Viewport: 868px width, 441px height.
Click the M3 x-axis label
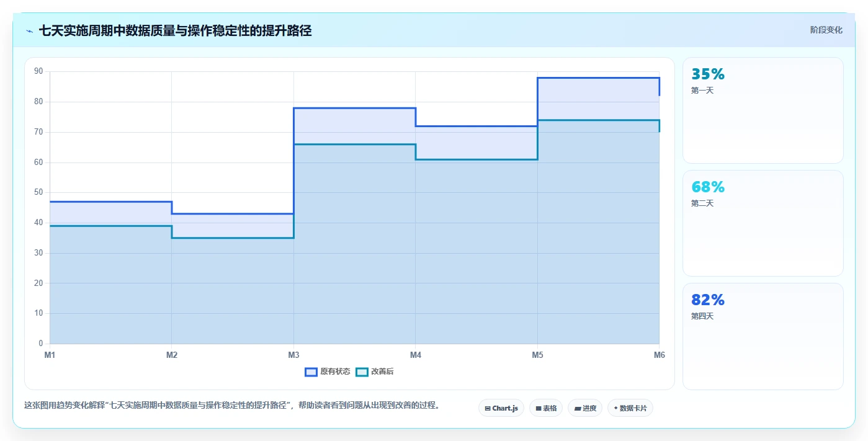click(293, 355)
